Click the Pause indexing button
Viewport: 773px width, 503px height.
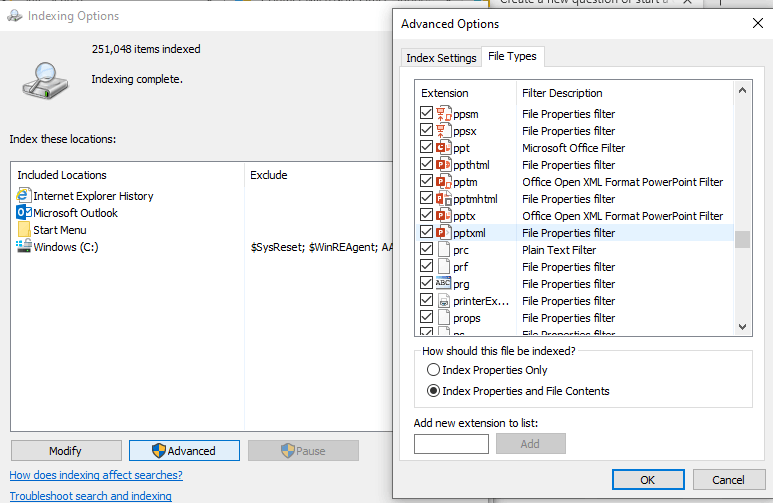(x=303, y=451)
